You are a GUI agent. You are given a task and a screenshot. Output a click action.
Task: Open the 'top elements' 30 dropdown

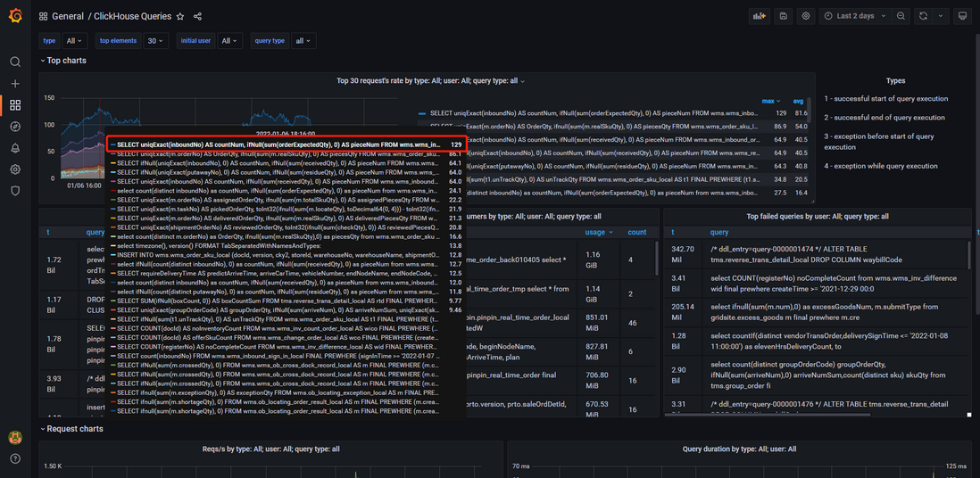(155, 41)
